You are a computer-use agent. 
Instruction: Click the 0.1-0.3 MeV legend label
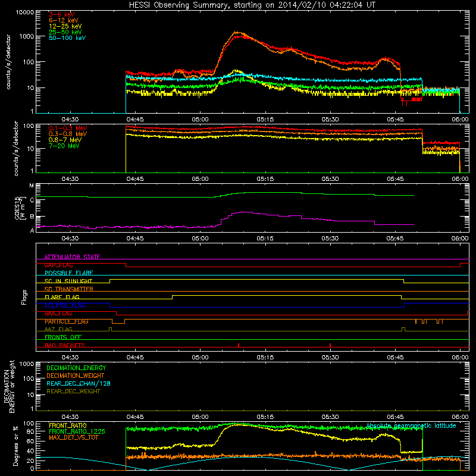[x=68, y=128]
